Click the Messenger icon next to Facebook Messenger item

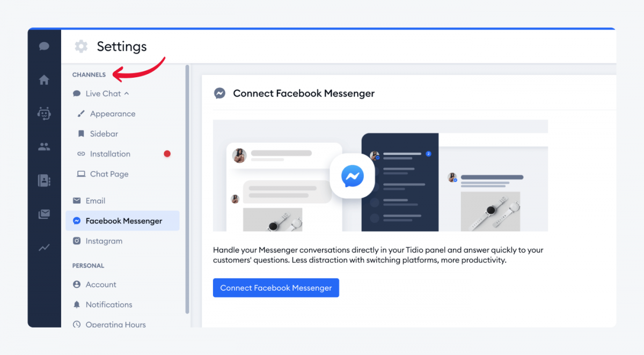(77, 221)
